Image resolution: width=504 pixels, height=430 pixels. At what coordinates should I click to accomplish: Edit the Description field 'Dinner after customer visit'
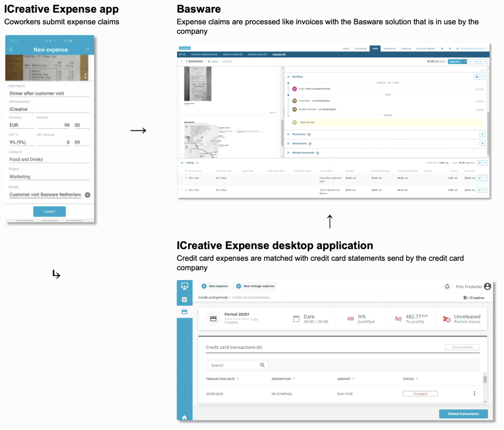(49, 94)
